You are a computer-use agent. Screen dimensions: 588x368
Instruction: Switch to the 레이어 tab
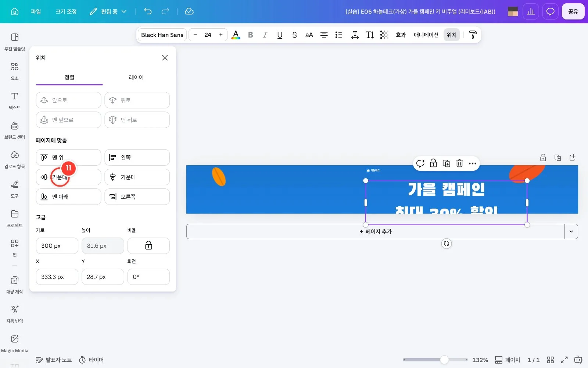coord(136,77)
